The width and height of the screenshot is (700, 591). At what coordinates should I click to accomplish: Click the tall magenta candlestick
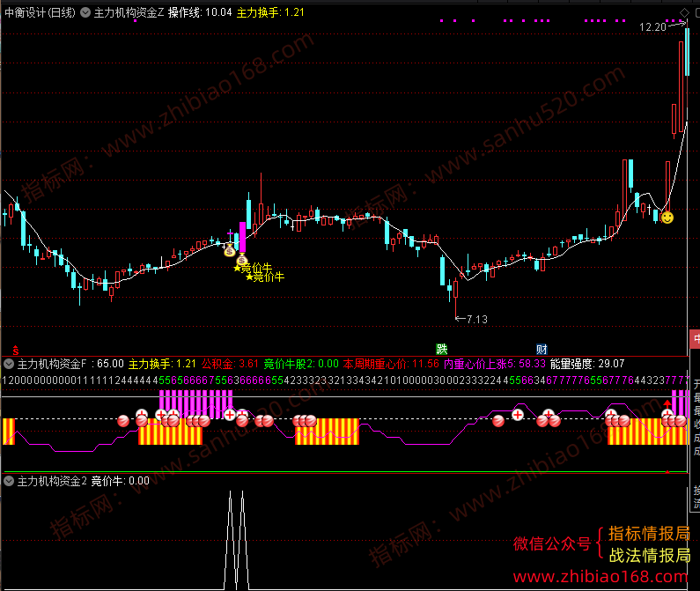point(242,237)
